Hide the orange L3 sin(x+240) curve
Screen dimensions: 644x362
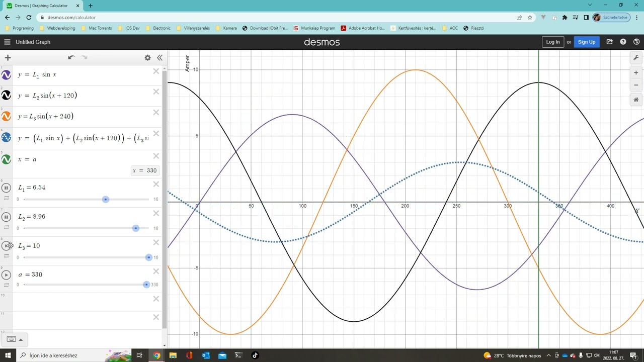coord(6,116)
